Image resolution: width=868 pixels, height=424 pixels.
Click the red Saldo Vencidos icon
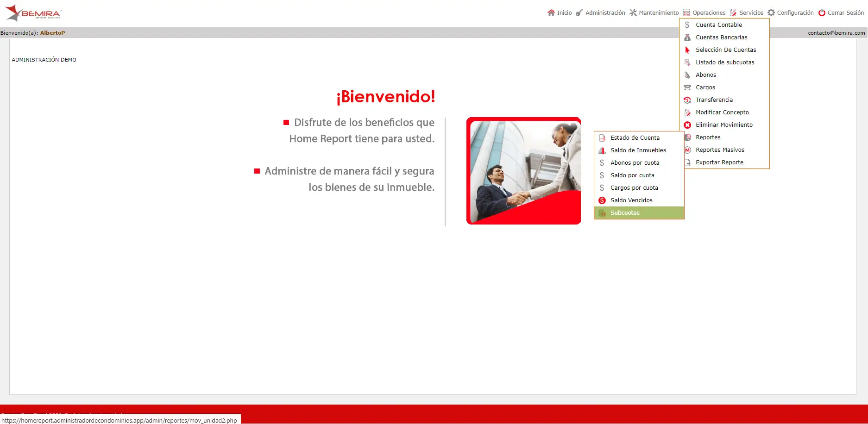coord(602,200)
